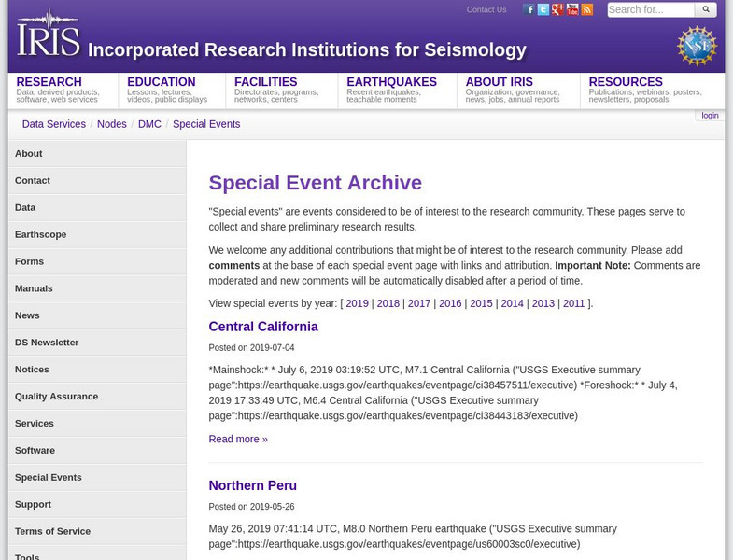Click 'Posted on 2019-05-26' text
Viewport: 733px width, 560px height.
tap(251, 507)
